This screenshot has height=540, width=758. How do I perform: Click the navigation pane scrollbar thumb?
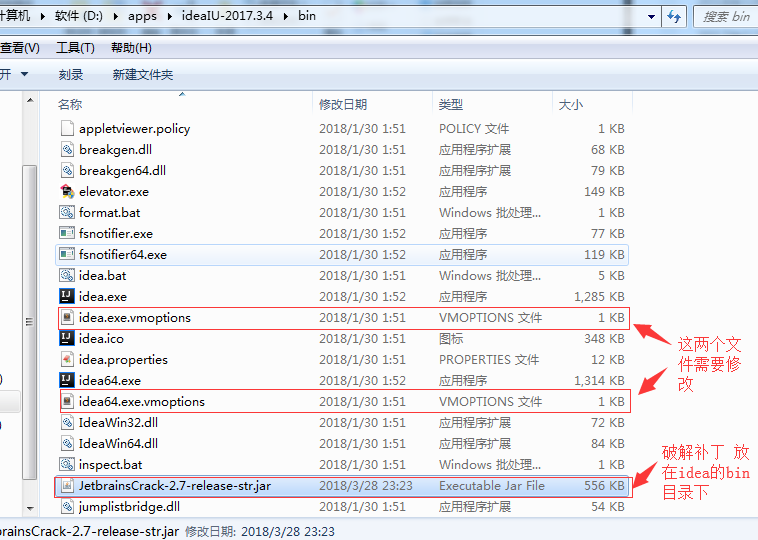[x=30, y=322]
